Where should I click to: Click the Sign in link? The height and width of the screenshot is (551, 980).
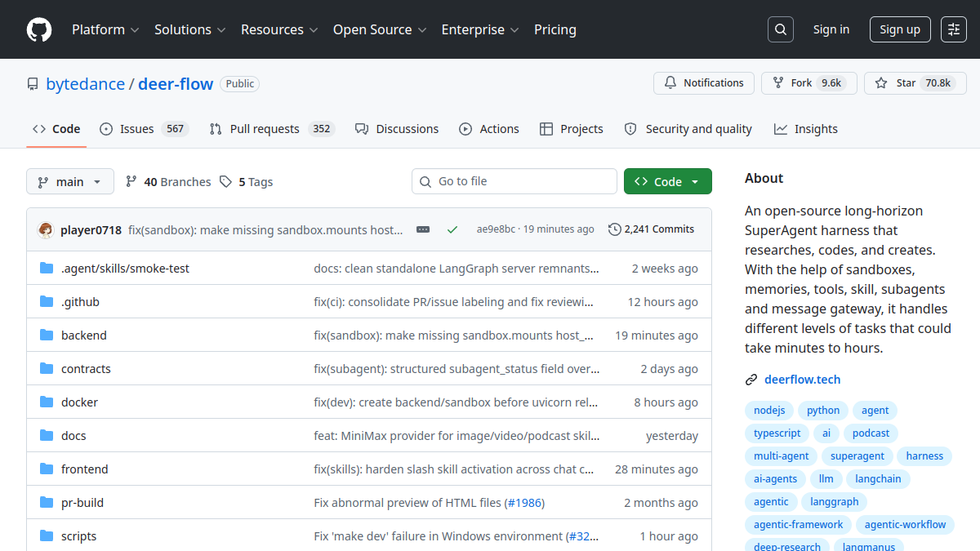tap(831, 29)
